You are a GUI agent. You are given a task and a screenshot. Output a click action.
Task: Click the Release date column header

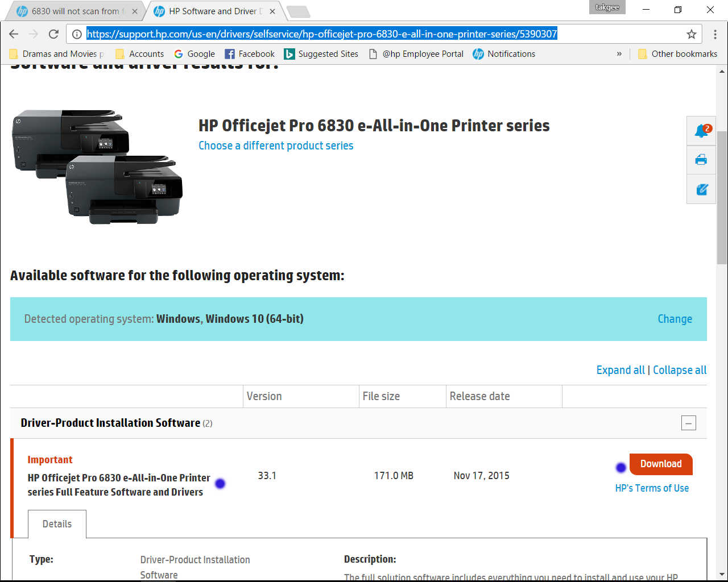coord(479,396)
